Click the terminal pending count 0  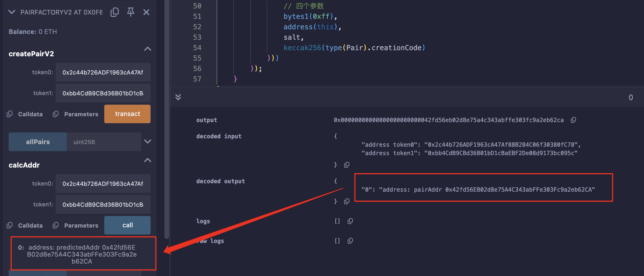(631, 97)
